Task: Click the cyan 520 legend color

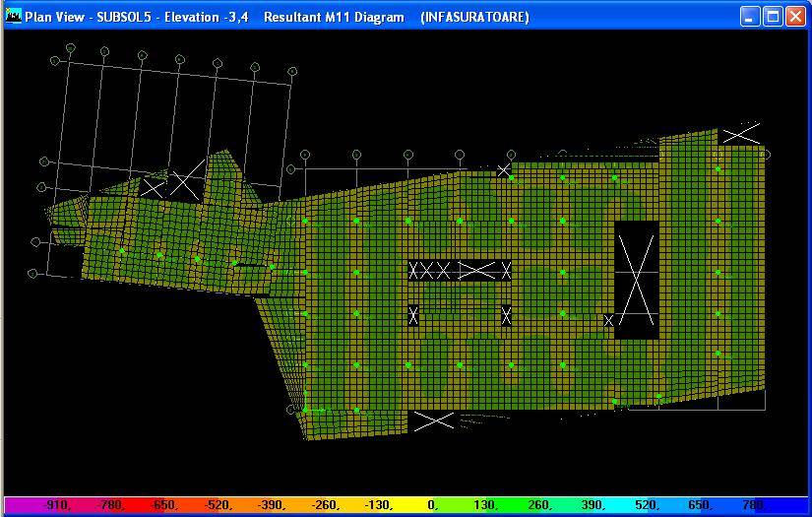Action: click(x=645, y=505)
